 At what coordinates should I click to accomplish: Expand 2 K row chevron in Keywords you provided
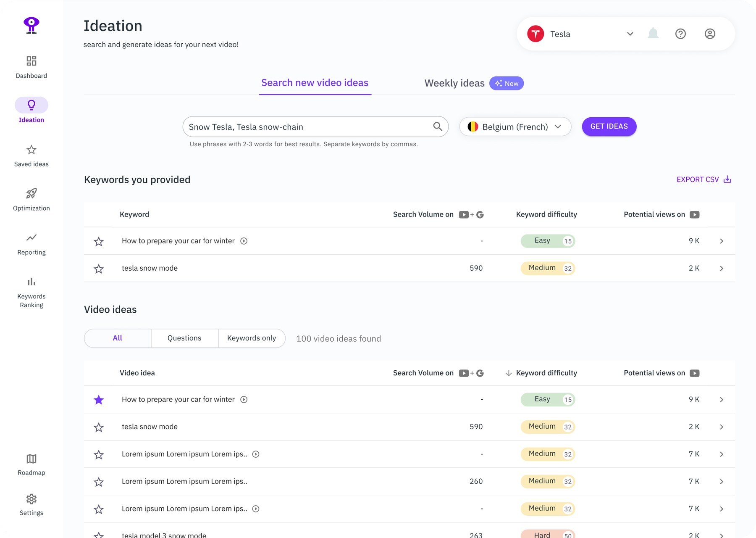pos(722,268)
